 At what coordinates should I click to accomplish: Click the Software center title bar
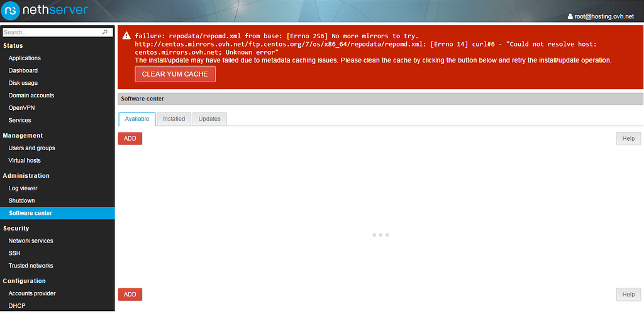click(380, 99)
